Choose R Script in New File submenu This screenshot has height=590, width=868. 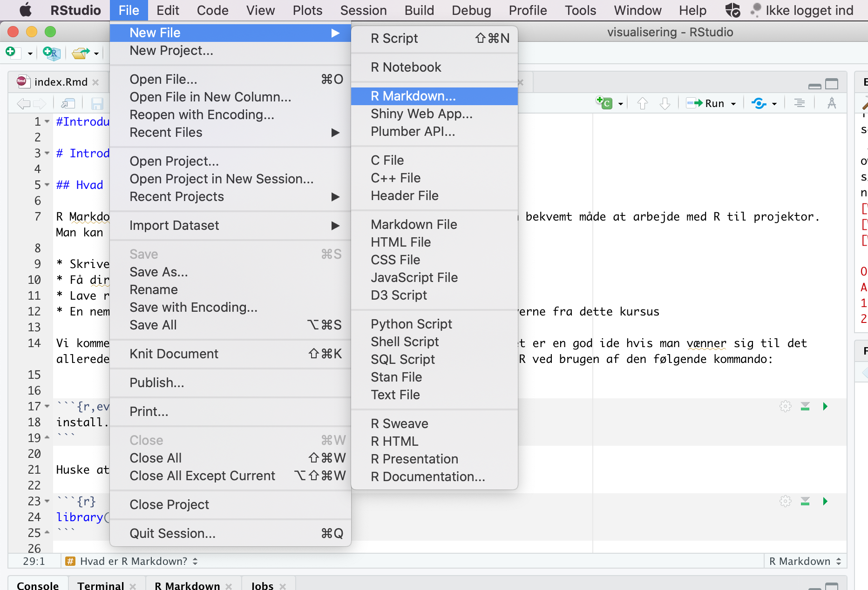pos(434,39)
